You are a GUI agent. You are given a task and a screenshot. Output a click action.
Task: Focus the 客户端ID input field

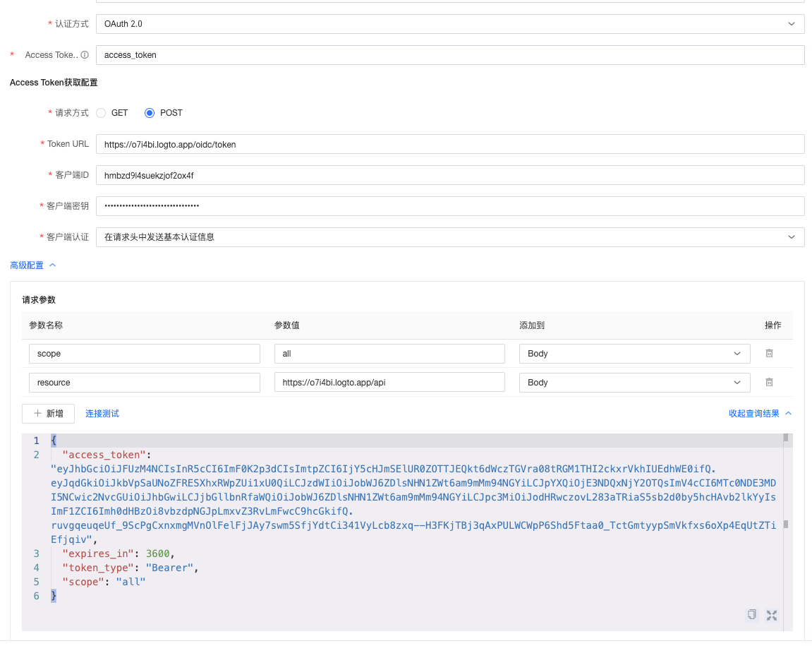(x=450, y=175)
